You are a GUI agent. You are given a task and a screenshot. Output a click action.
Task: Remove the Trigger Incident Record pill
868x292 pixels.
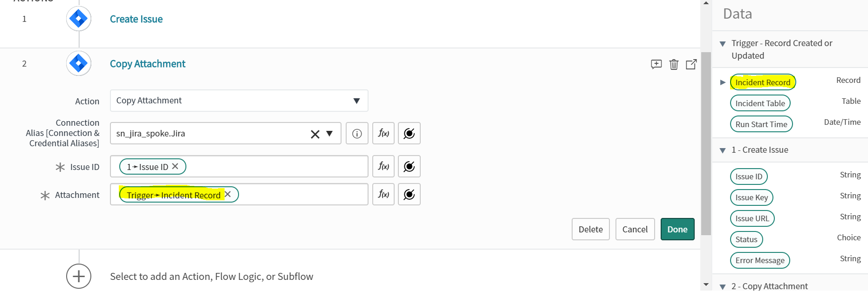click(x=228, y=194)
